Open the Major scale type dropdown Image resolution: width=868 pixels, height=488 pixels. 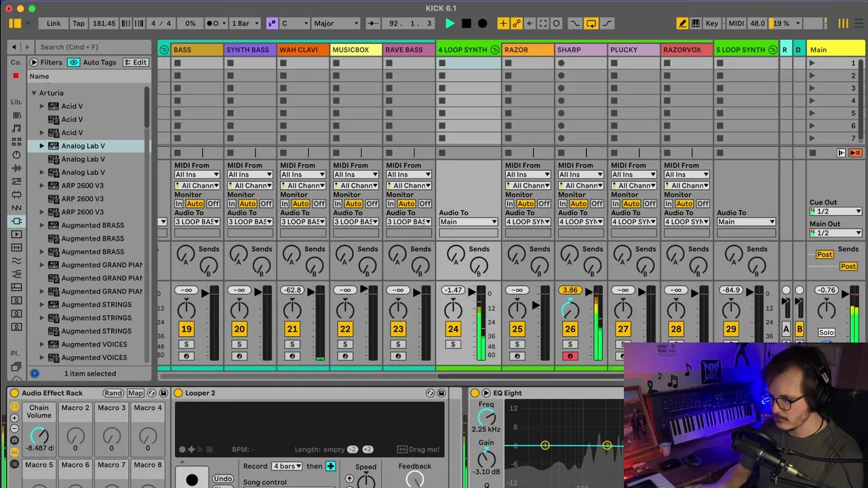click(335, 23)
